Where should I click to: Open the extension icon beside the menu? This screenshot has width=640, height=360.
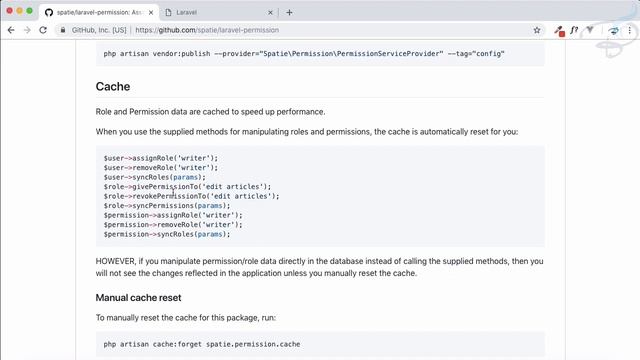[613, 30]
